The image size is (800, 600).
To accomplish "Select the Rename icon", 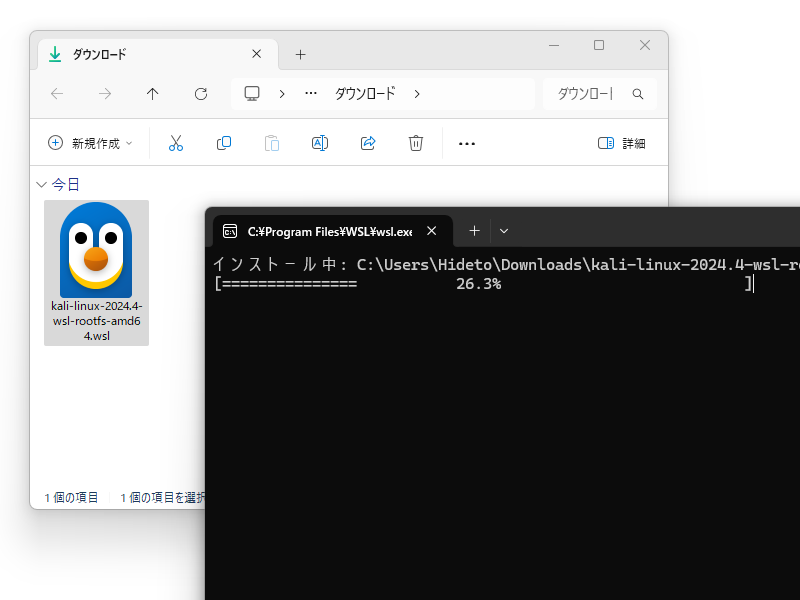I will point(320,143).
